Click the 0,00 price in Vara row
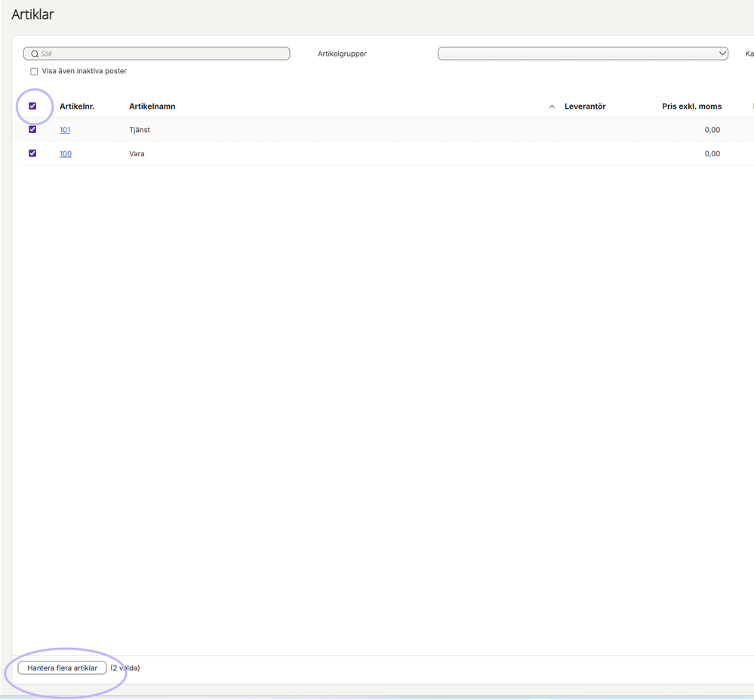754x700 pixels. [x=712, y=154]
